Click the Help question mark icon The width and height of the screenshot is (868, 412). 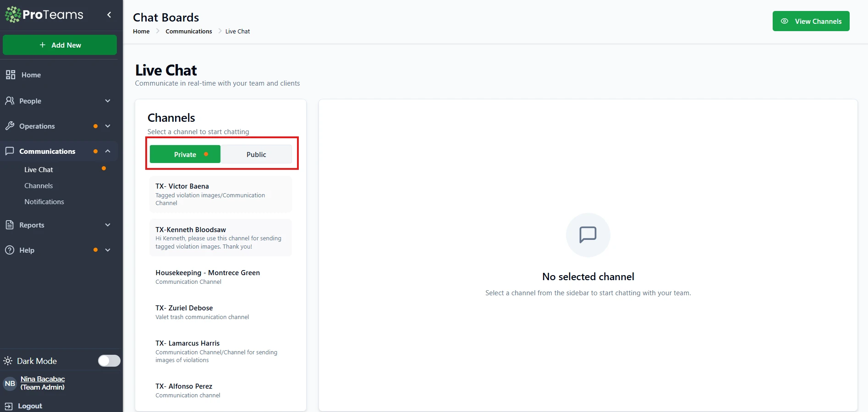coord(10,250)
